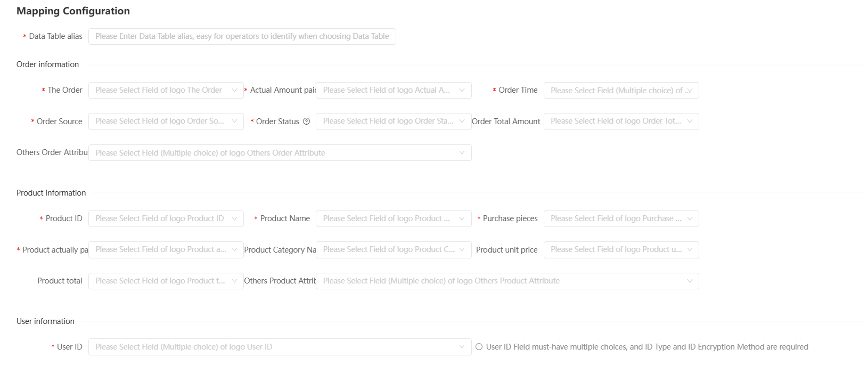The width and height of the screenshot is (868, 373).
Task: Open the User ID multiple choice dropdown
Action: (x=280, y=347)
